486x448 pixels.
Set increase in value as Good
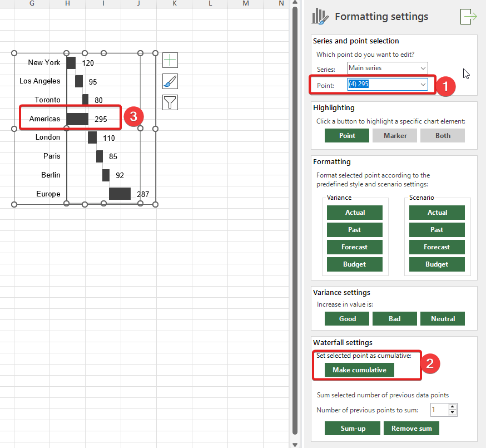click(347, 319)
